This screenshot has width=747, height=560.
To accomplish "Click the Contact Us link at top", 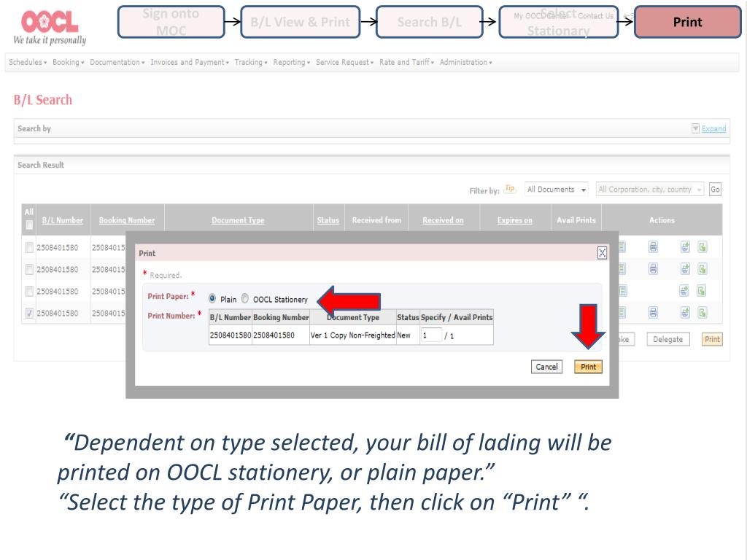I will coord(595,16).
